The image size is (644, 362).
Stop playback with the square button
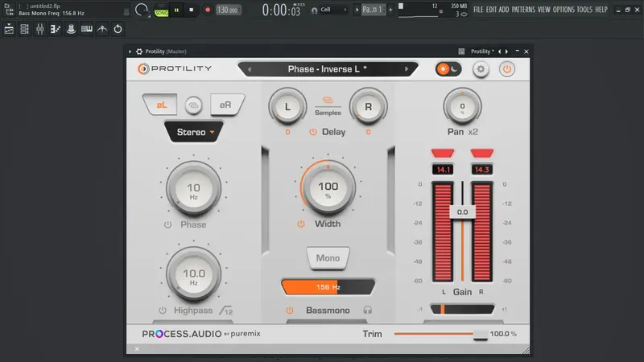pyautogui.click(x=192, y=10)
